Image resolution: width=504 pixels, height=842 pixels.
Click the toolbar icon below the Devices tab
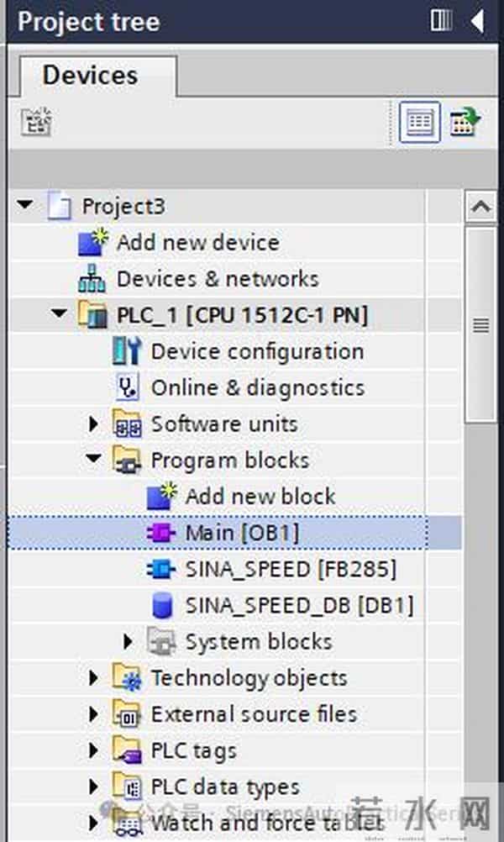click(x=36, y=124)
